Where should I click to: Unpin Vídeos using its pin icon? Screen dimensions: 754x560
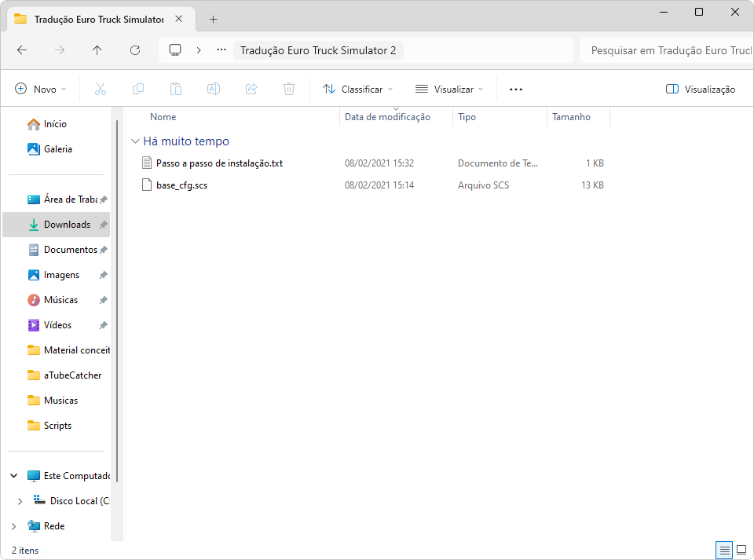[x=104, y=325]
